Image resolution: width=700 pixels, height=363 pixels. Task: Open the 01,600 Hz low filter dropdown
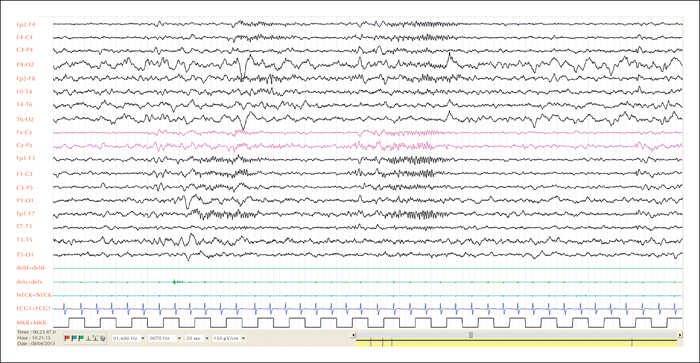[143, 338]
